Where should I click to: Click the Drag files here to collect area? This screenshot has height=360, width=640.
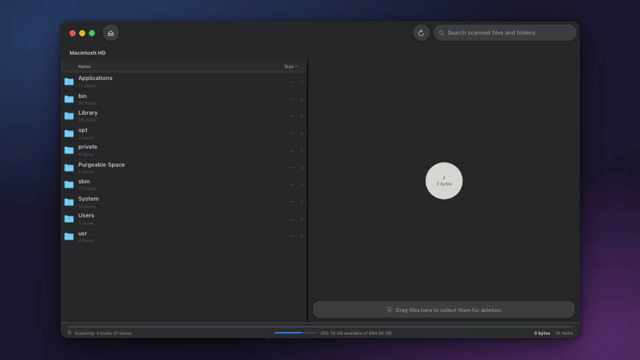tap(444, 310)
